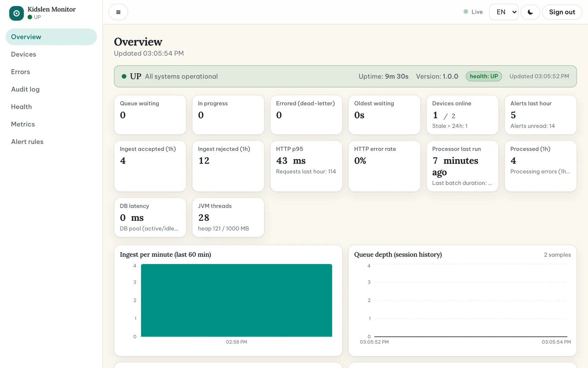This screenshot has width=588, height=368.
Task: Click 'DB pool (active/idle...' text
Action: point(149,229)
